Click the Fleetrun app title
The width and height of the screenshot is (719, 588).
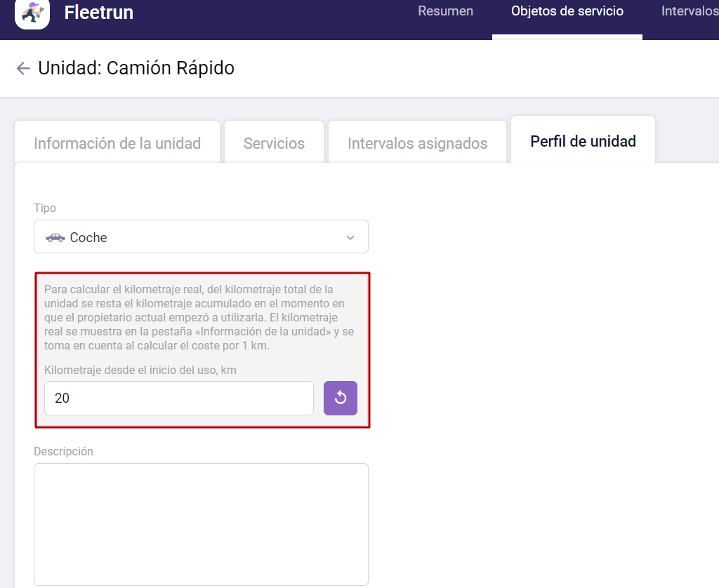98,13
